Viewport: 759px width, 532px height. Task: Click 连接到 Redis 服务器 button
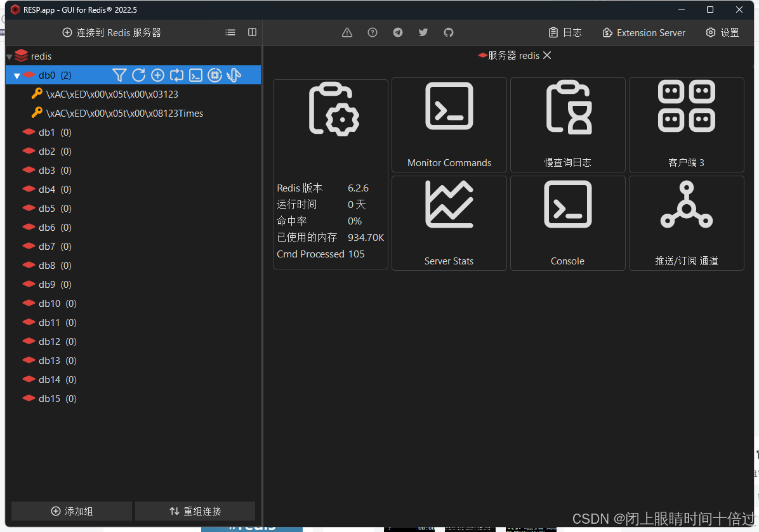pyautogui.click(x=112, y=32)
